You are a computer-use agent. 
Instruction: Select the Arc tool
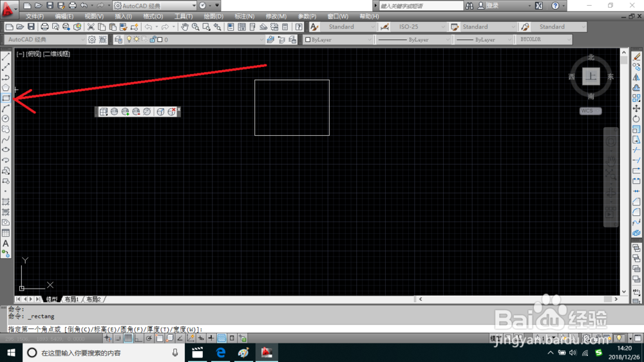point(6,108)
